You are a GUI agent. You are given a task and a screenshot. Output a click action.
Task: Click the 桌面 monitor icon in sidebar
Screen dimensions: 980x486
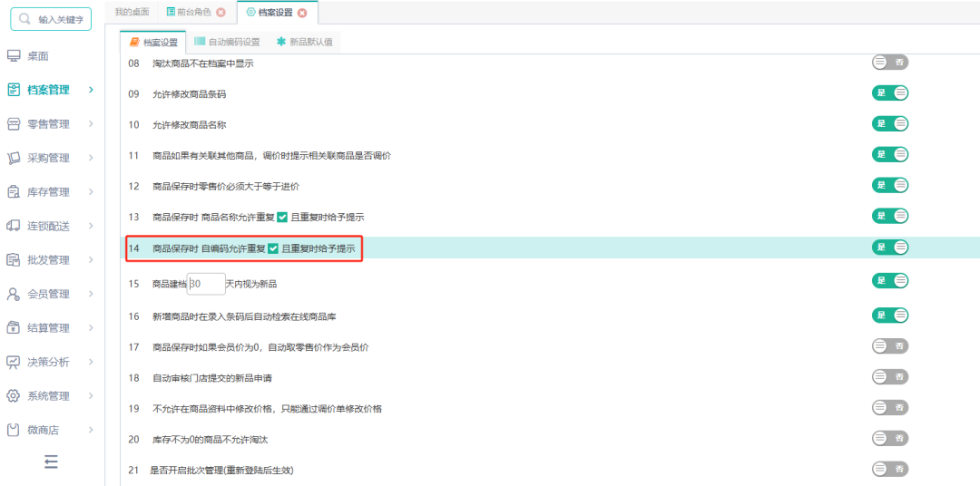[14, 56]
